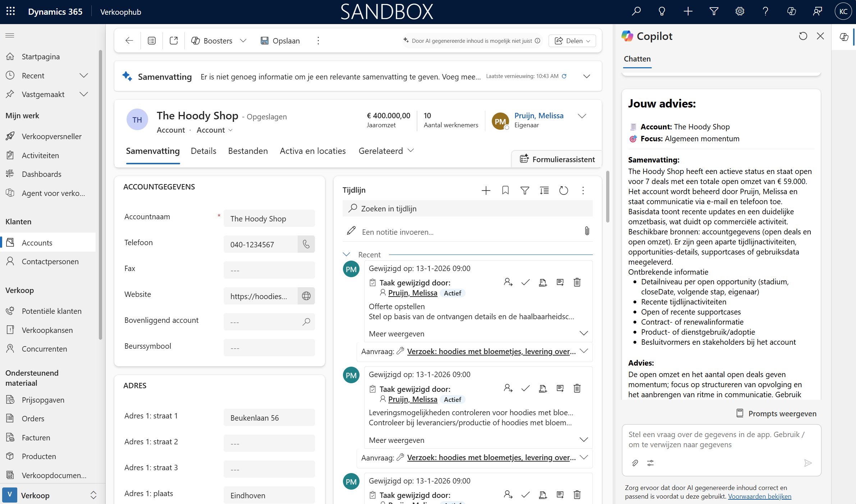The width and height of the screenshot is (856, 504).
Task: Click the timeline bookmark icon
Action: (505, 190)
